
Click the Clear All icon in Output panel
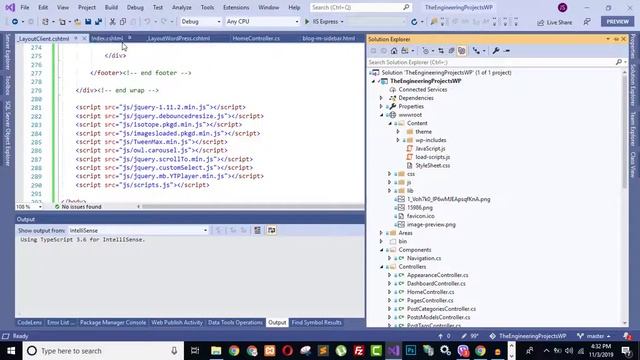pyautogui.click(x=258, y=231)
